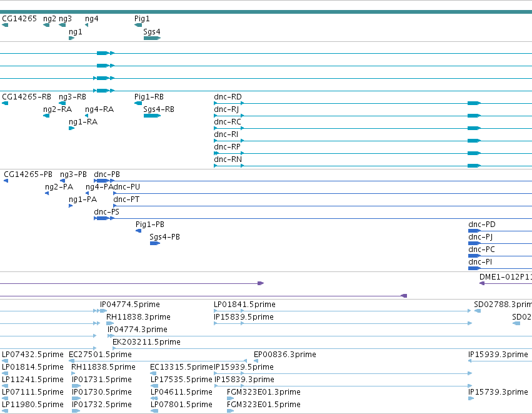Select the CG14265-RB transcript label

click(x=26, y=97)
